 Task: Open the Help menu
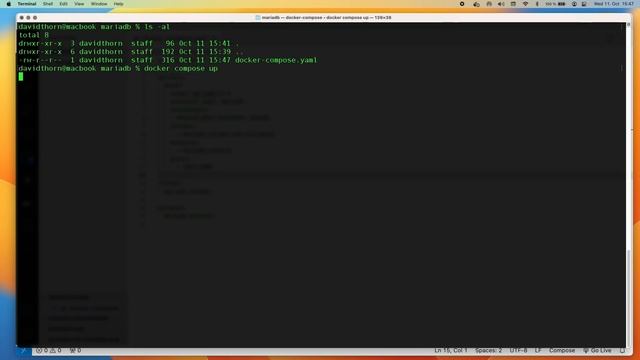118,4
